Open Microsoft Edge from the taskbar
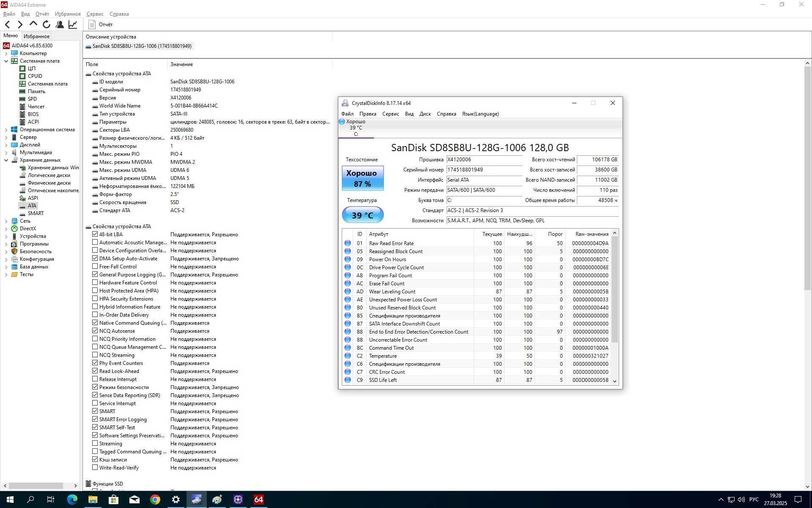Screen dimensions: 812x508 click(x=72, y=500)
